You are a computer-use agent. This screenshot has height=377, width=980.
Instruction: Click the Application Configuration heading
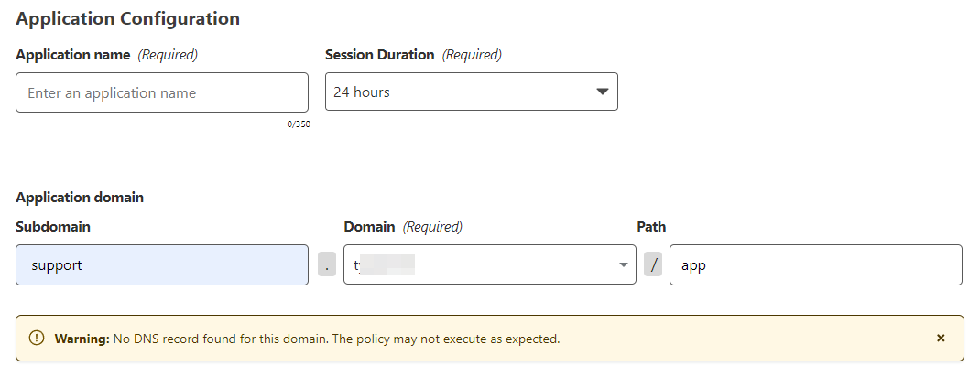(x=128, y=18)
